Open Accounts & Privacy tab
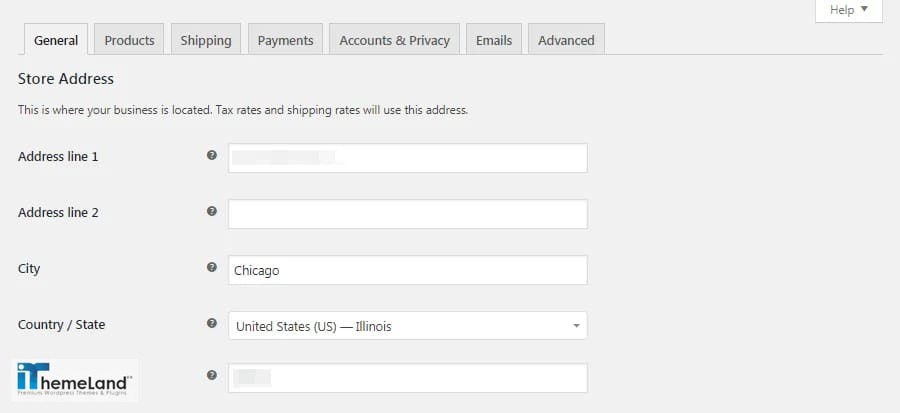The height and width of the screenshot is (413, 900). pyautogui.click(x=394, y=40)
